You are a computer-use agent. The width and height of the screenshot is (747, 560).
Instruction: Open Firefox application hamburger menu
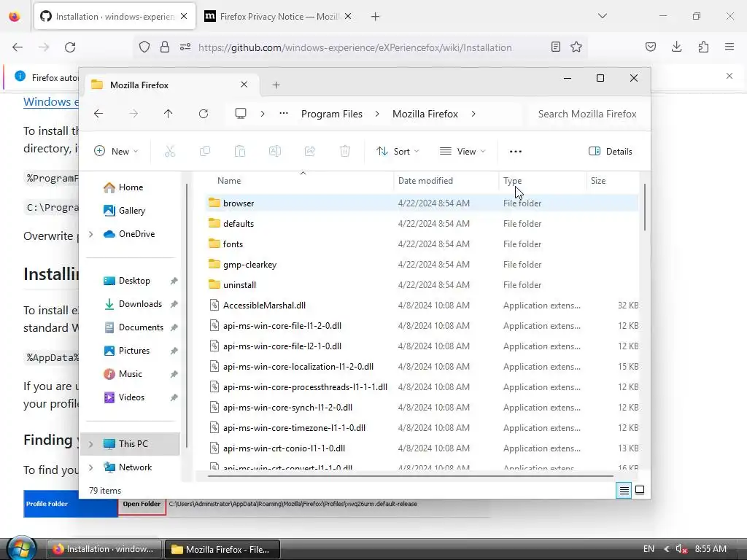click(x=729, y=47)
